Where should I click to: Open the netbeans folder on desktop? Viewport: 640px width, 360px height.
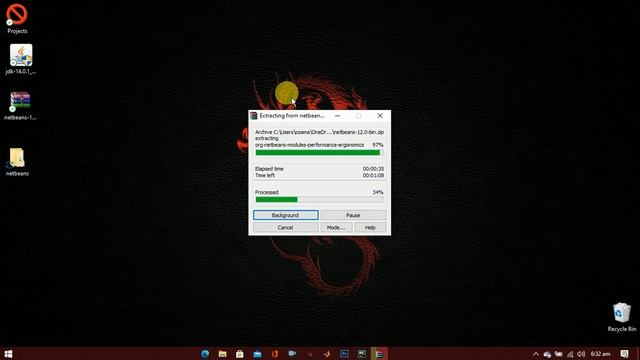pos(17,162)
